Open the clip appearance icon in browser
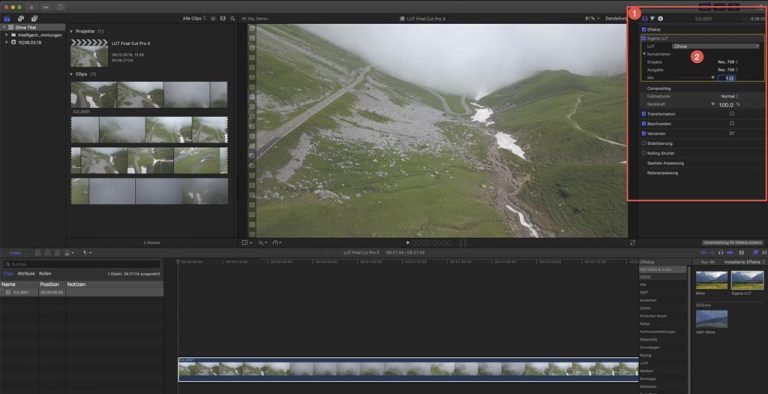This screenshot has height=394, width=768. (x=223, y=19)
